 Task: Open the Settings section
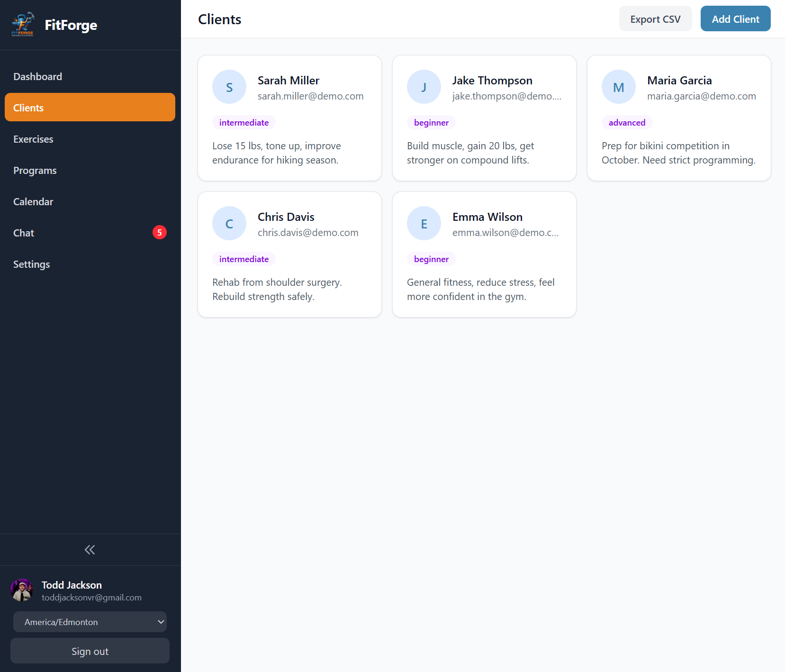[31, 264]
